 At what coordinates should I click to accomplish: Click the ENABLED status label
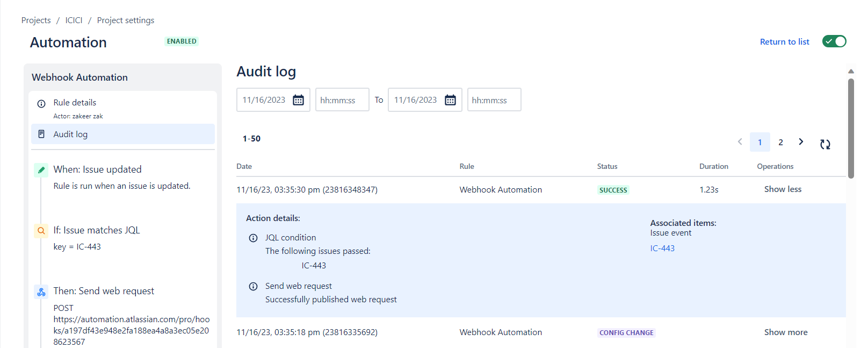tap(182, 41)
